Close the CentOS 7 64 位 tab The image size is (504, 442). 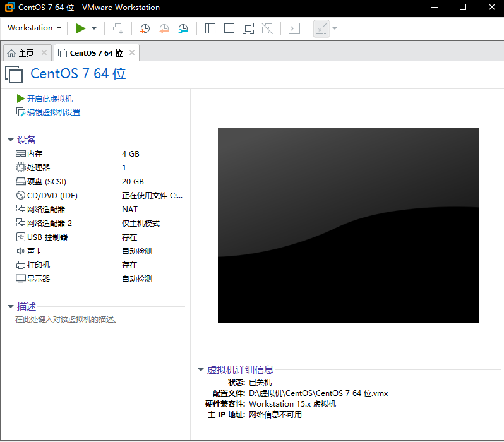click(x=132, y=52)
